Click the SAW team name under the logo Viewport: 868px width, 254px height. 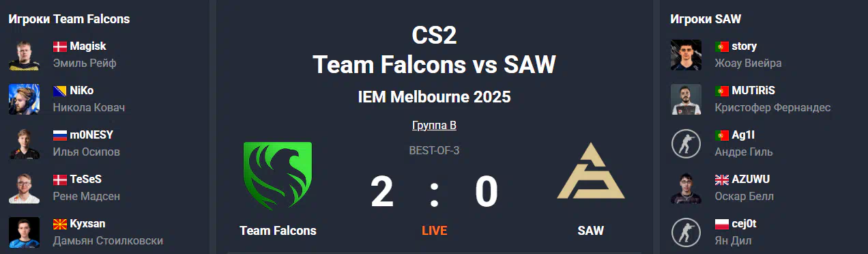point(590,231)
